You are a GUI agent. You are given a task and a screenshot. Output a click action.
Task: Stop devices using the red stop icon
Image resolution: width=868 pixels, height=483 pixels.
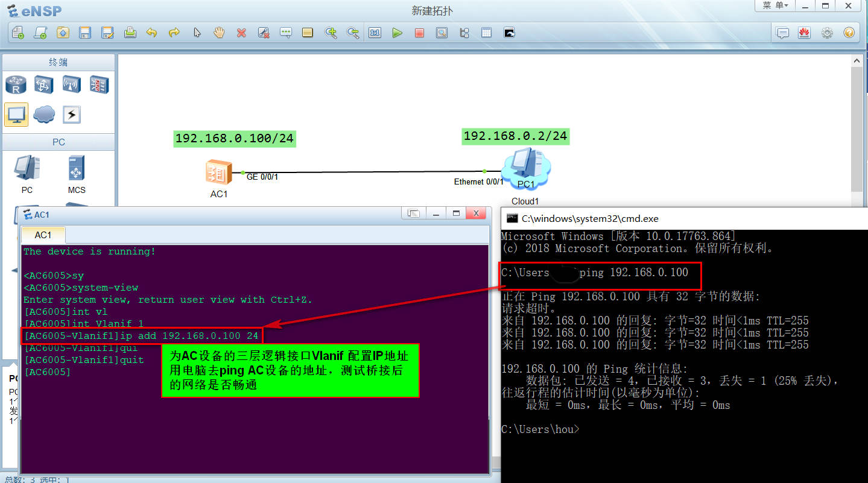[x=419, y=33]
